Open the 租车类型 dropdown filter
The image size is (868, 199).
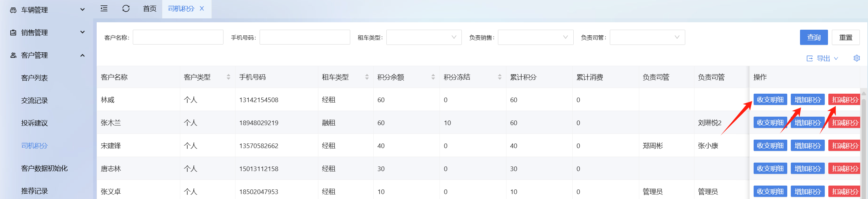click(x=424, y=37)
